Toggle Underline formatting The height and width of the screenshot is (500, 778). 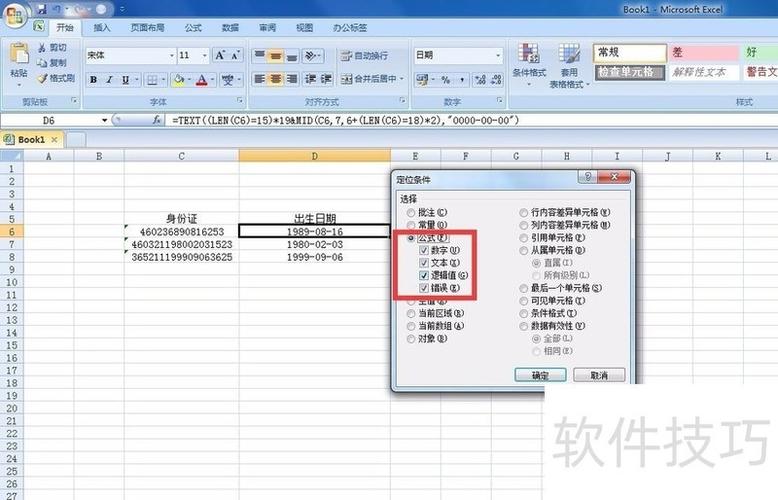(126, 79)
